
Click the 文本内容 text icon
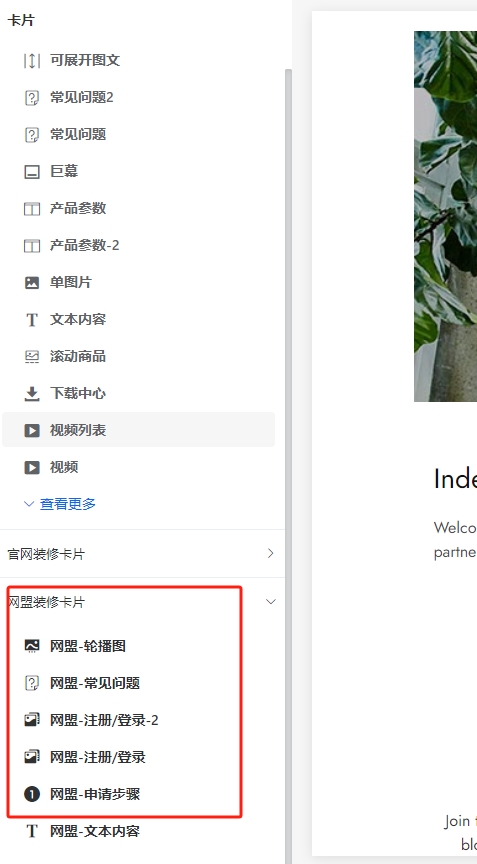click(x=32, y=320)
